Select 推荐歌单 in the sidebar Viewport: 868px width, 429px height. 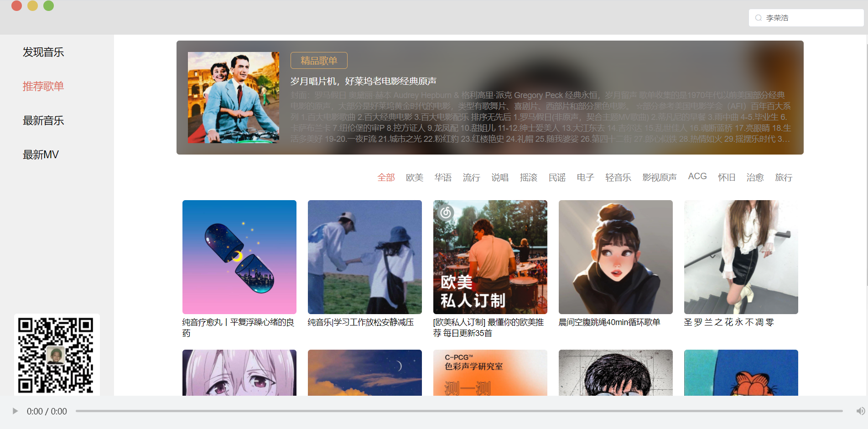click(43, 87)
